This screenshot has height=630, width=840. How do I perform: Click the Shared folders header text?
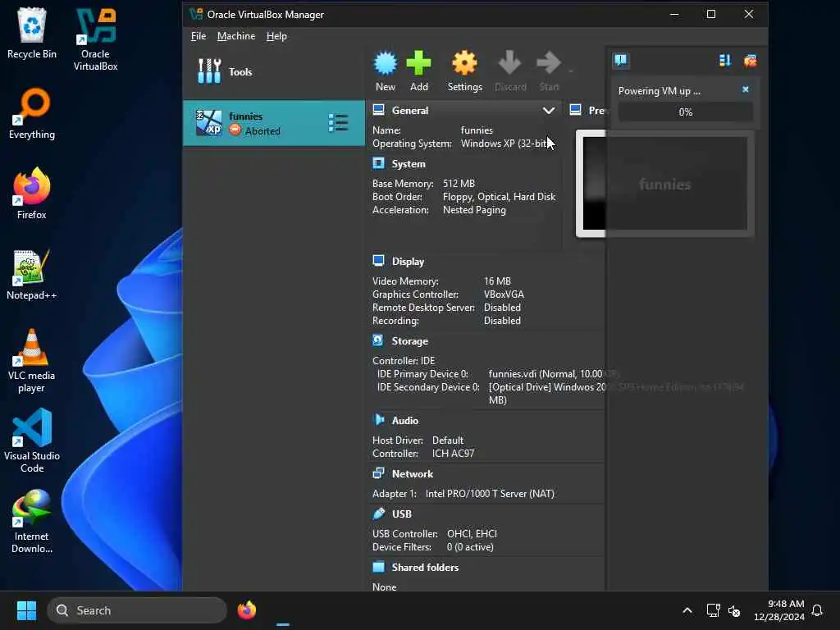point(426,567)
